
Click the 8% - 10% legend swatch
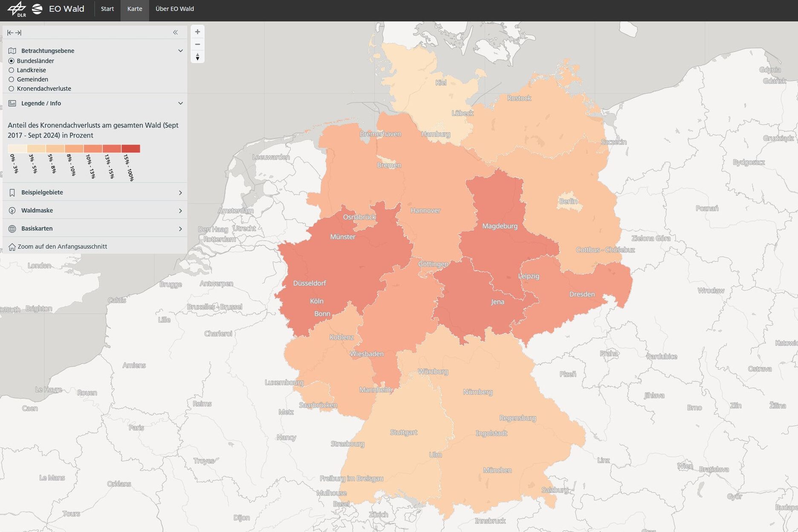pos(74,149)
